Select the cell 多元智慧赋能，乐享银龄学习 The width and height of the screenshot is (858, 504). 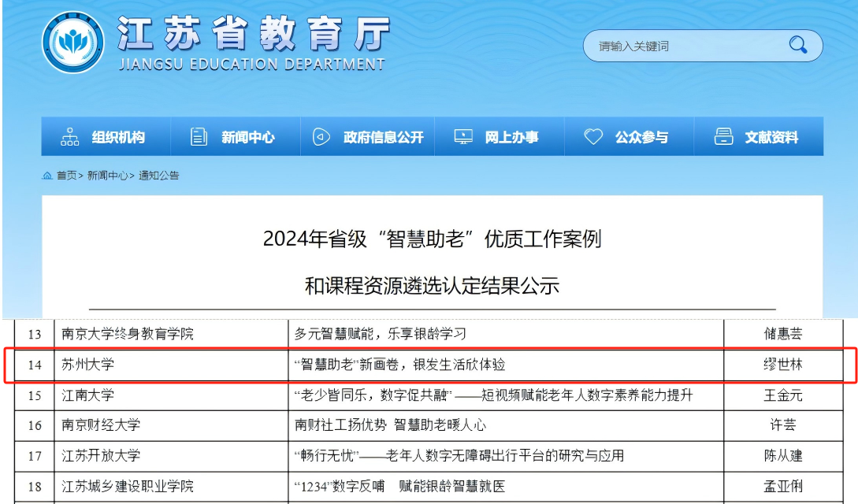click(x=506, y=334)
